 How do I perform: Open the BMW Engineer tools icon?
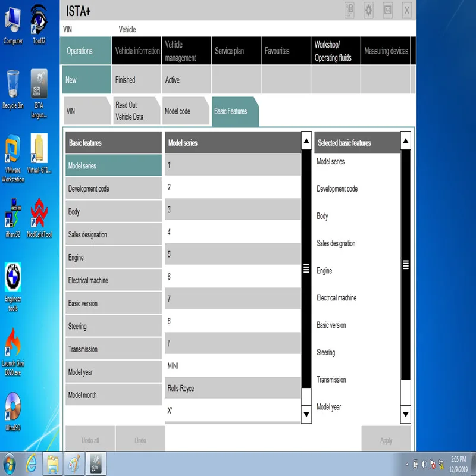click(x=12, y=287)
